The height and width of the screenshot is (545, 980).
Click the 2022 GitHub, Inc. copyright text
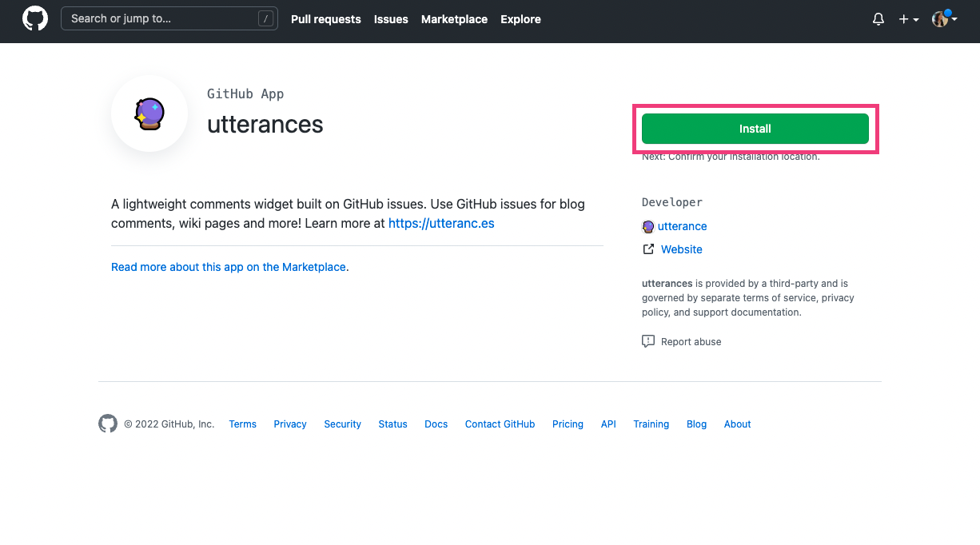169,424
